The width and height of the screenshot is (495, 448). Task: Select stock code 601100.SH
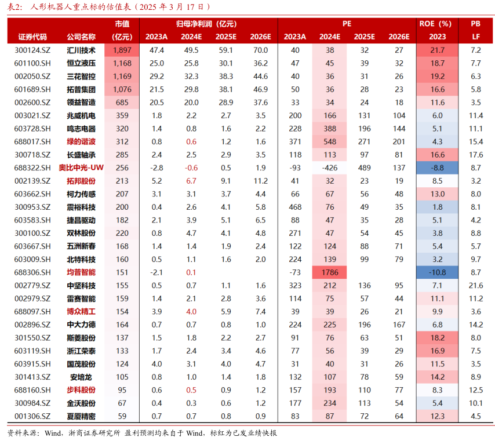pyautogui.click(x=32, y=63)
